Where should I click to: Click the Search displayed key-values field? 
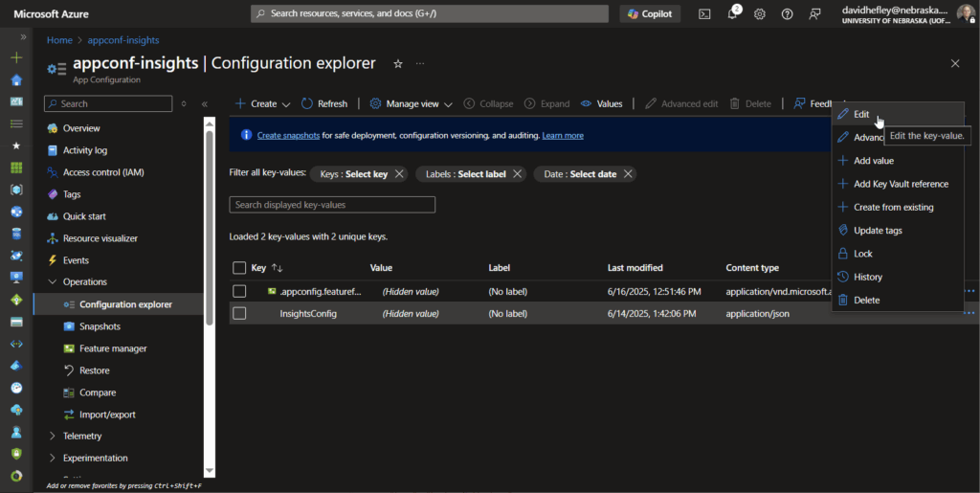click(x=332, y=205)
